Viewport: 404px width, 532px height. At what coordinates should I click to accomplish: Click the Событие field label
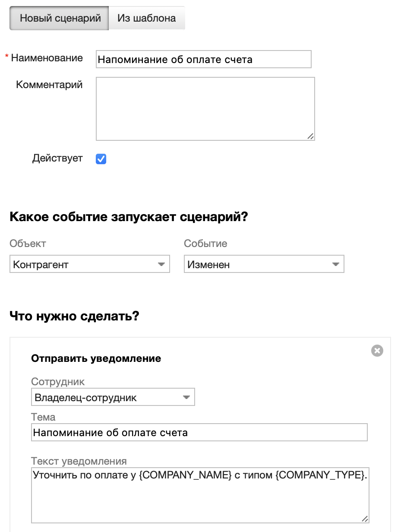[x=205, y=244]
